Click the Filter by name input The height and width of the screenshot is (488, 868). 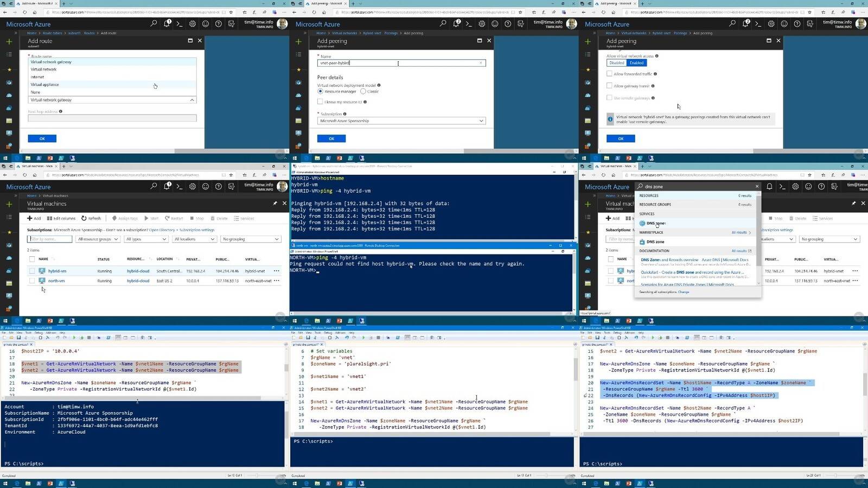pyautogui.click(x=49, y=239)
